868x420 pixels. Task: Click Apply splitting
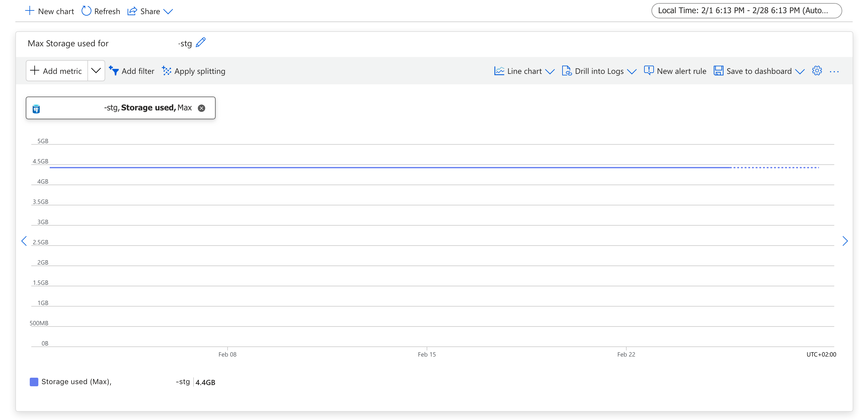[x=194, y=71]
